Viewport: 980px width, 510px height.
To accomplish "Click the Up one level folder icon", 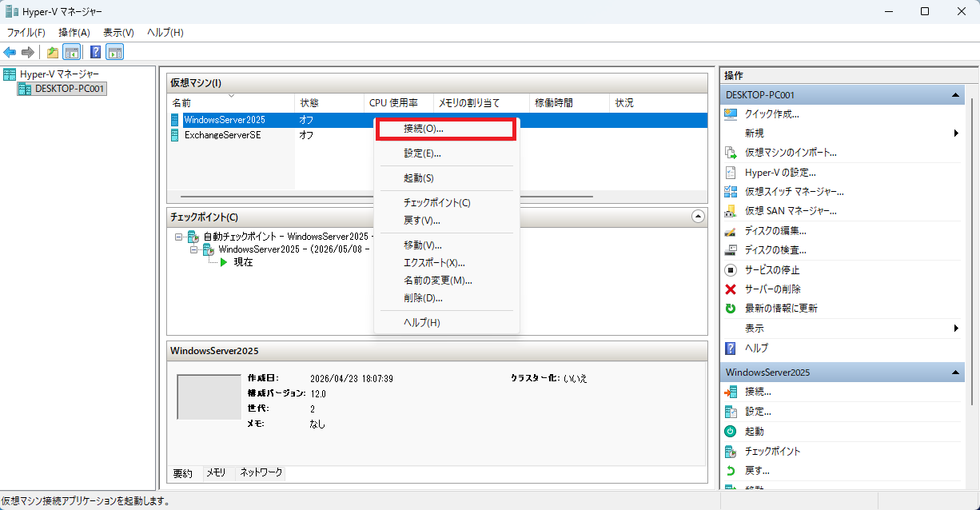I will [53, 52].
